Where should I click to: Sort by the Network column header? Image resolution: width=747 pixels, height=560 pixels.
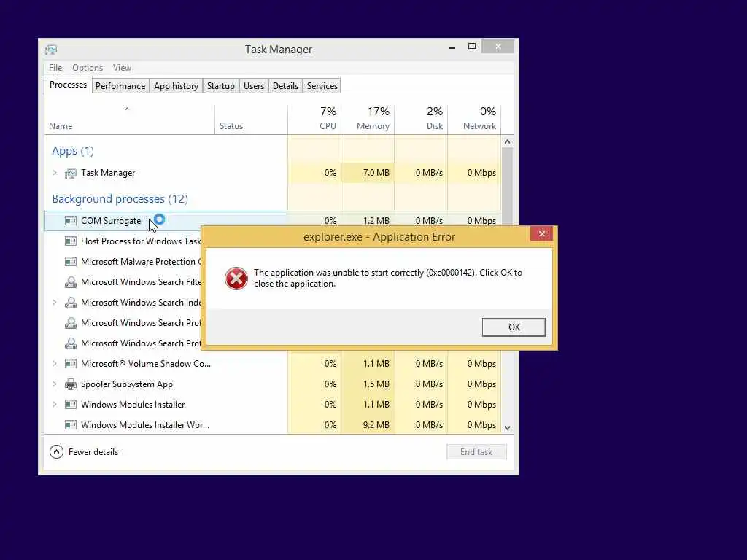tap(474, 120)
